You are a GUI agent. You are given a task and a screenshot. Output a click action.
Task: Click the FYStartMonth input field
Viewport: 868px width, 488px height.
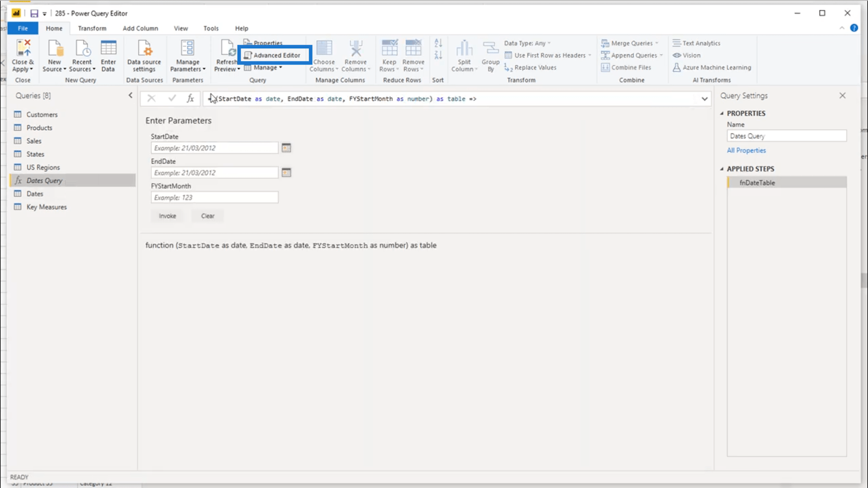pos(215,197)
